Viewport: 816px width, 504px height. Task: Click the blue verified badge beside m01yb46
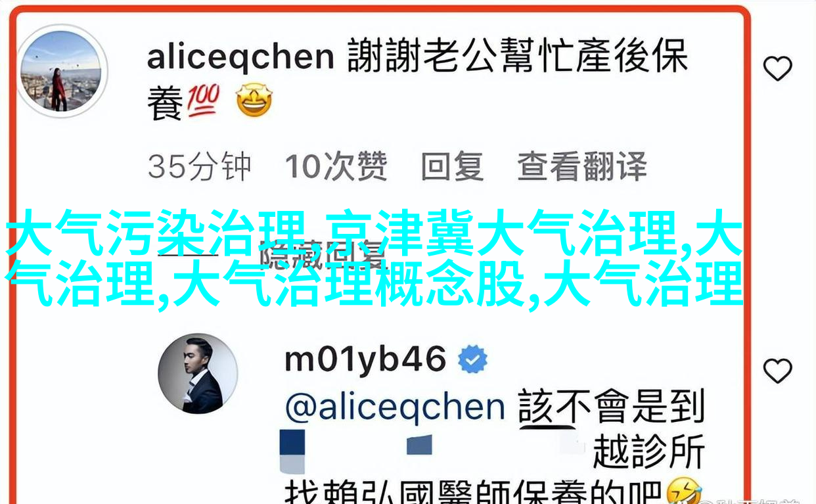(x=472, y=359)
